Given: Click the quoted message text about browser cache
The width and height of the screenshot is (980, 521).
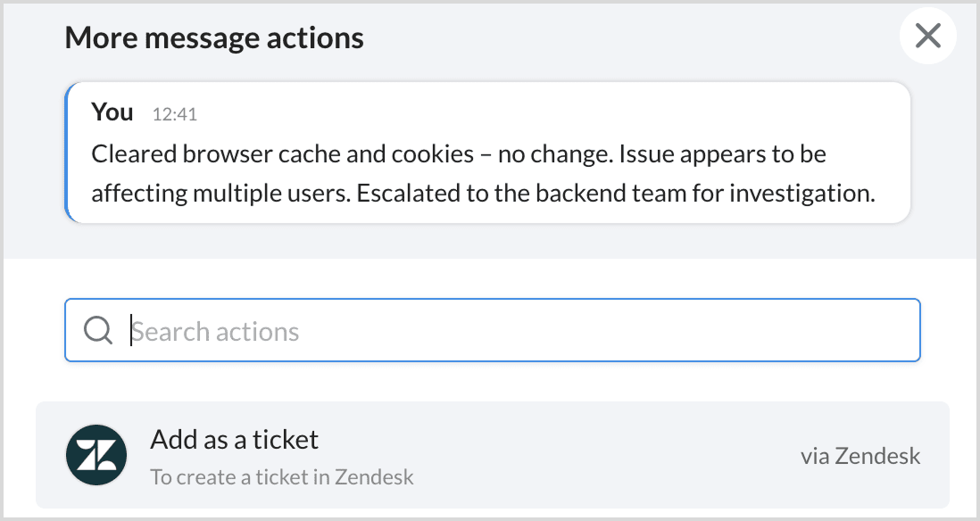Looking at the screenshot, I should pos(482,173).
